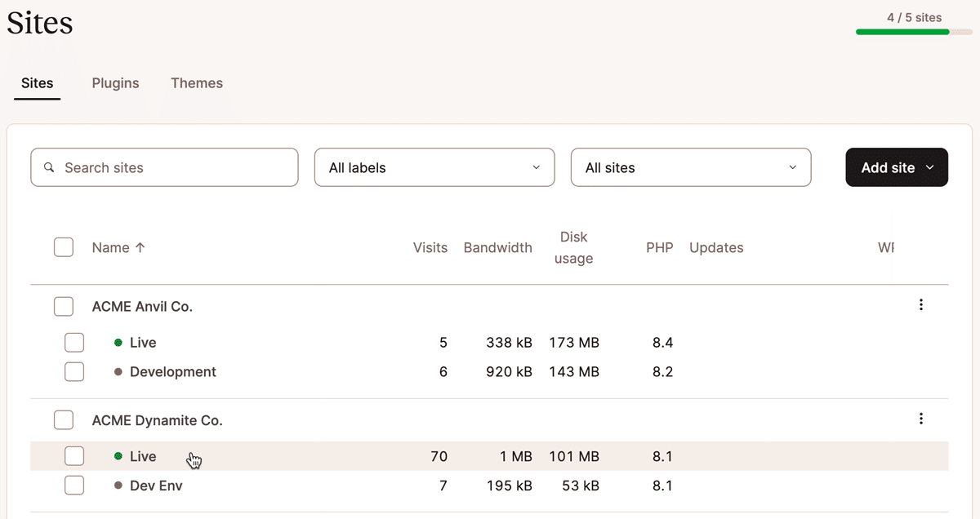Click the Add site button

click(x=888, y=167)
